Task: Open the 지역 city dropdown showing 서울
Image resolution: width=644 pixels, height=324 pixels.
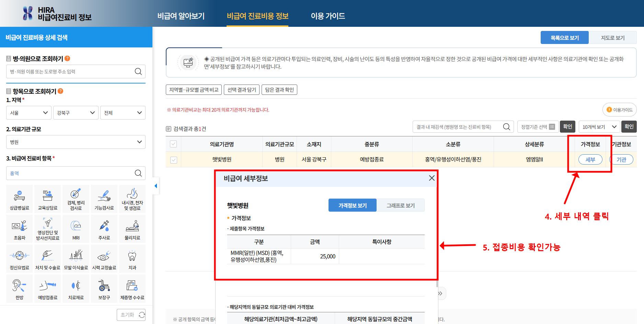Action: pos(28,112)
